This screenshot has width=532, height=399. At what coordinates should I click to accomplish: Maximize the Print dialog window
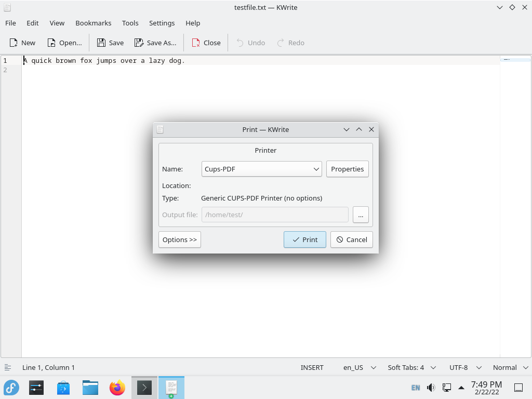pyautogui.click(x=359, y=129)
